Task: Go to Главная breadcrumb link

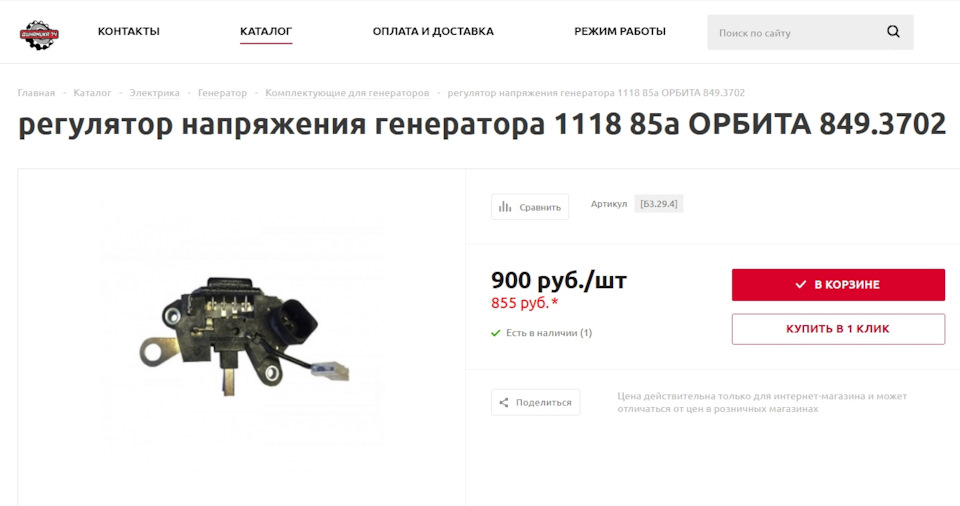Action: (x=36, y=93)
